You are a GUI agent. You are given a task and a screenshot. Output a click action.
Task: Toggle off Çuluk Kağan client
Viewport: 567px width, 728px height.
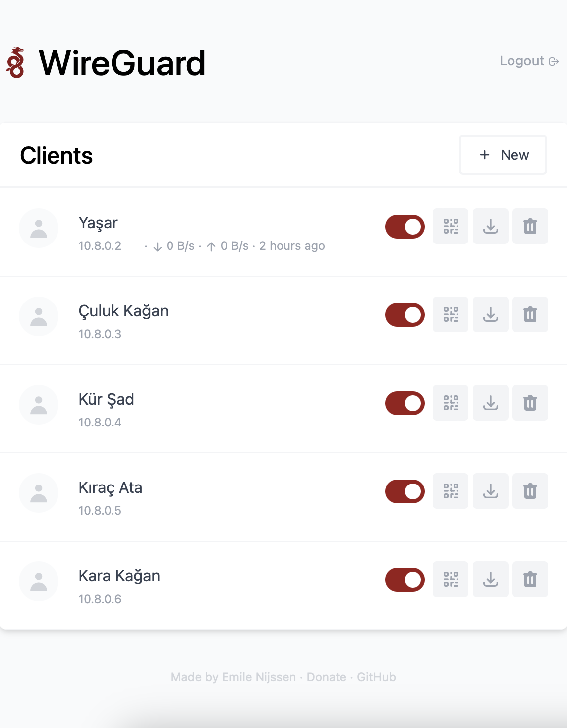(x=405, y=315)
